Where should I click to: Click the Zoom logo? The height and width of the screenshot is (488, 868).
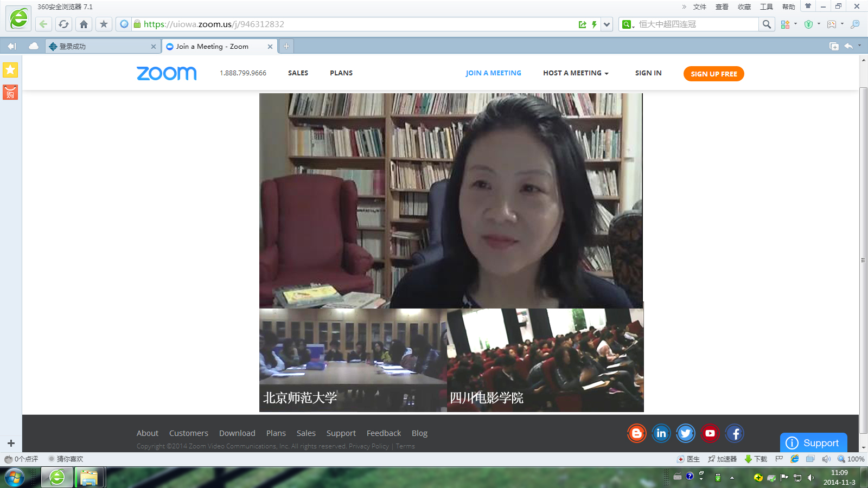167,73
